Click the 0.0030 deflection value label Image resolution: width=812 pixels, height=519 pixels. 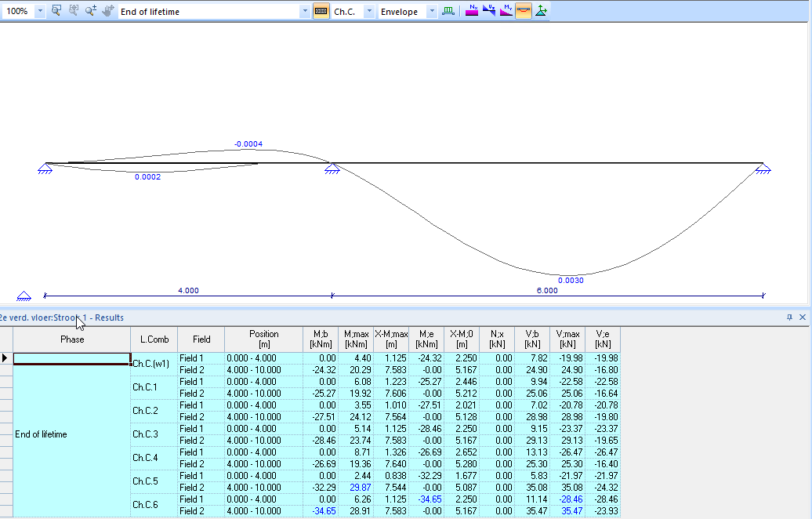(571, 280)
